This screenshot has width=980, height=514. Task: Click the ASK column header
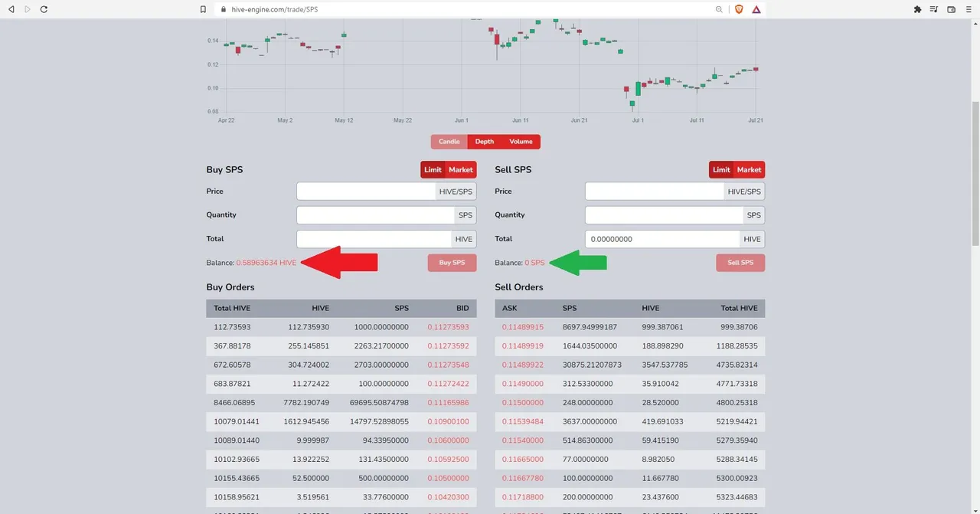click(510, 308)
